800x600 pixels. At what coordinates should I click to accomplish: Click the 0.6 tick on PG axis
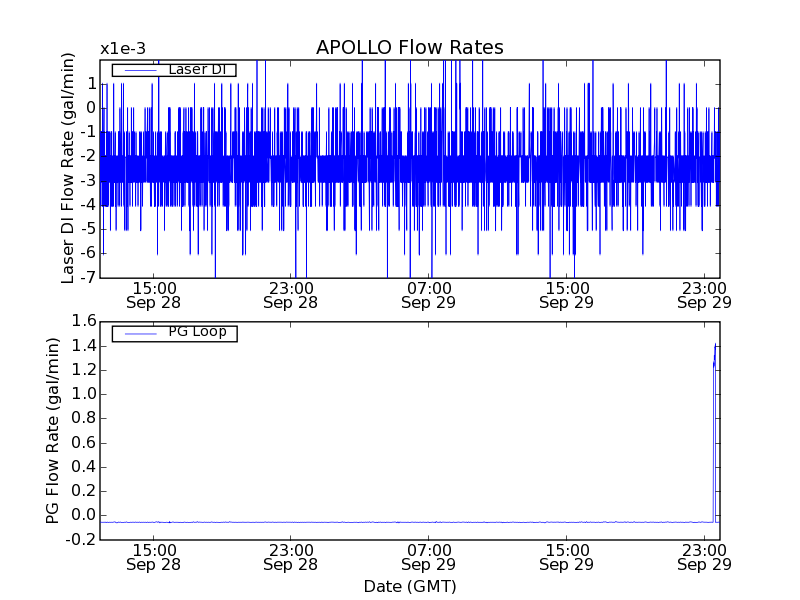(x=84, y=442)
